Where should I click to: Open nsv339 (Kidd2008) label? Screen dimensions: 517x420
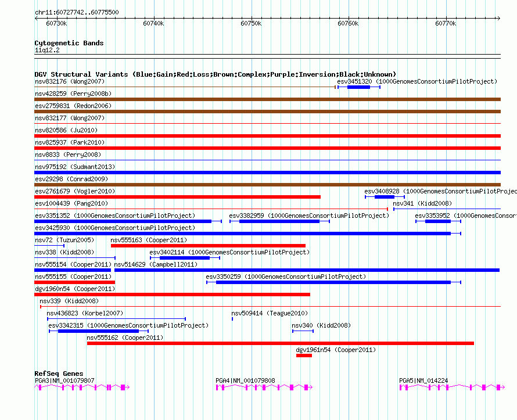click(69, 301)
